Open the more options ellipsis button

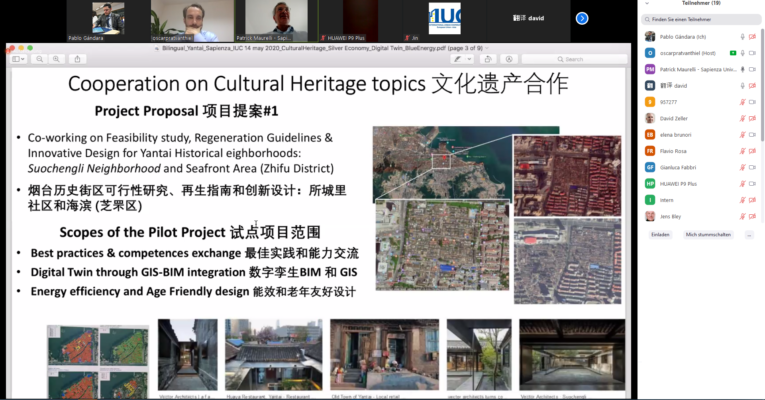click(749, 235)
